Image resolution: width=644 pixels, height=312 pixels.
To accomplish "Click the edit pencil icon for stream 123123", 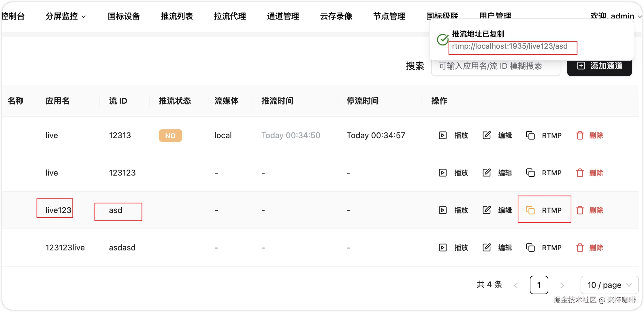I will (487, 173).
